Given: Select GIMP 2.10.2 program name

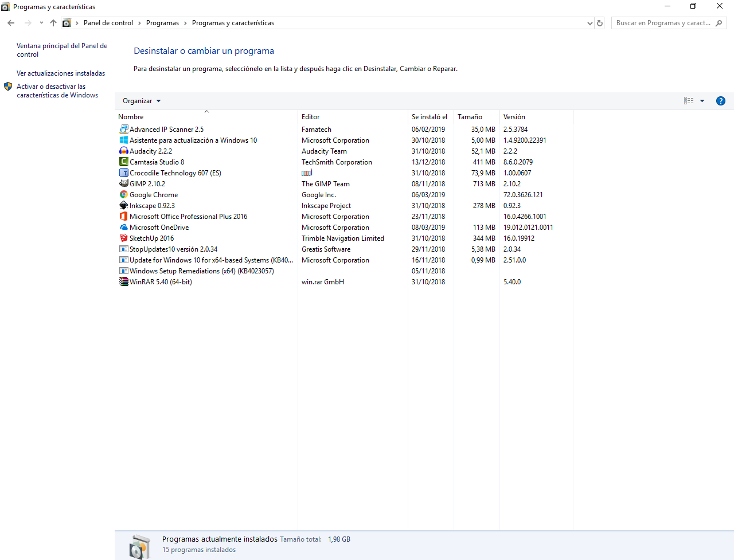Looking at the screenshot, I should pyautogui.click(x=147, y=184).
